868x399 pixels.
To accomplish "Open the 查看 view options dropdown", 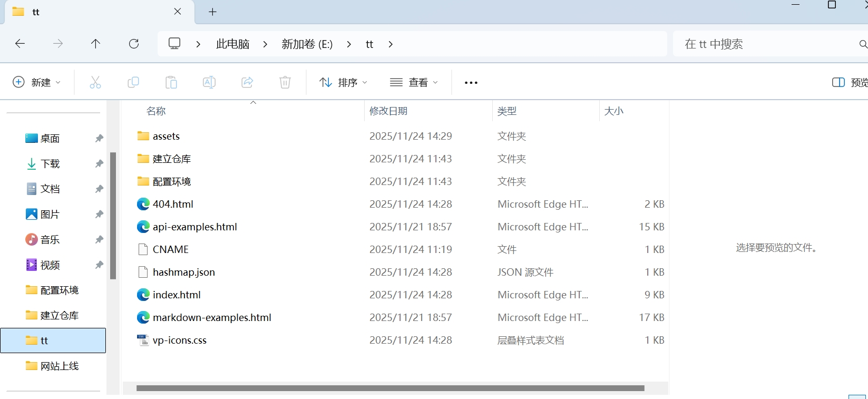I will [414, 82].
